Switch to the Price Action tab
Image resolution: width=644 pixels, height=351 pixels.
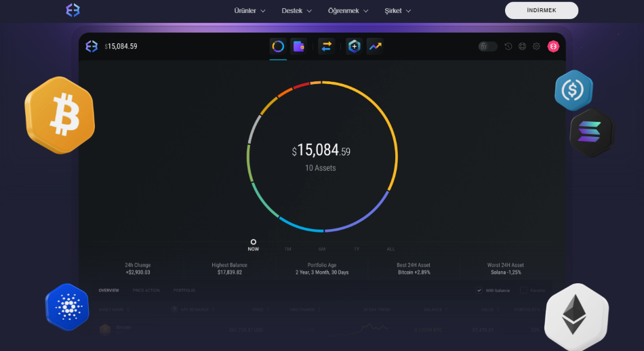coord(146,290)
